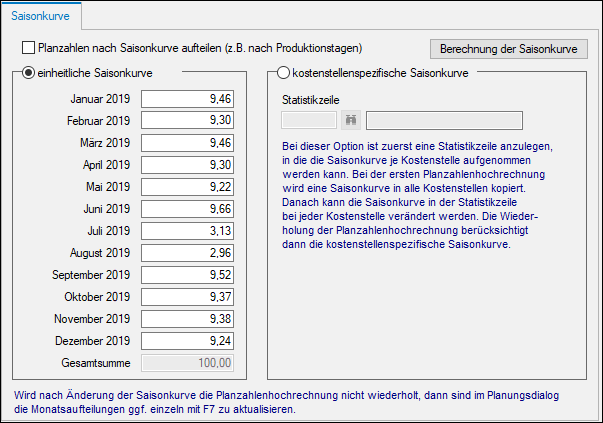603x423 pixels.
Task: Select kostenstellenspezifische Saisonkurve radio option
Action: click(x=283, y=73)
